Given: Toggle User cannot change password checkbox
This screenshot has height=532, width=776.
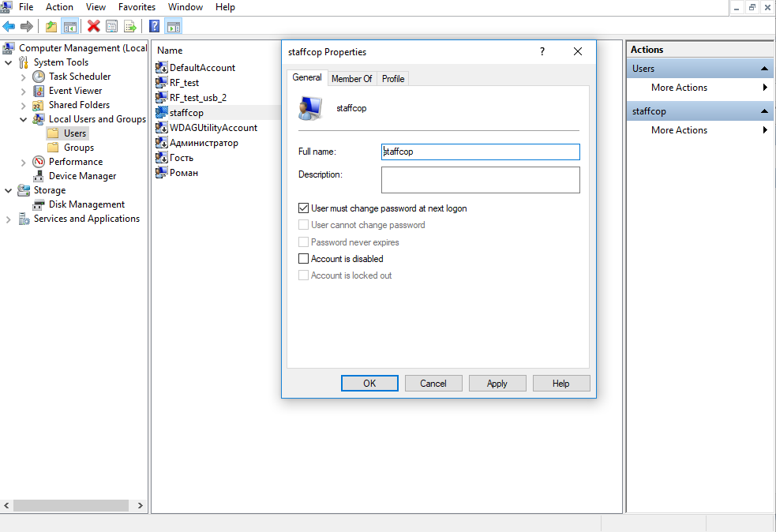Looking at the screenshot, I should coord(303,225).
